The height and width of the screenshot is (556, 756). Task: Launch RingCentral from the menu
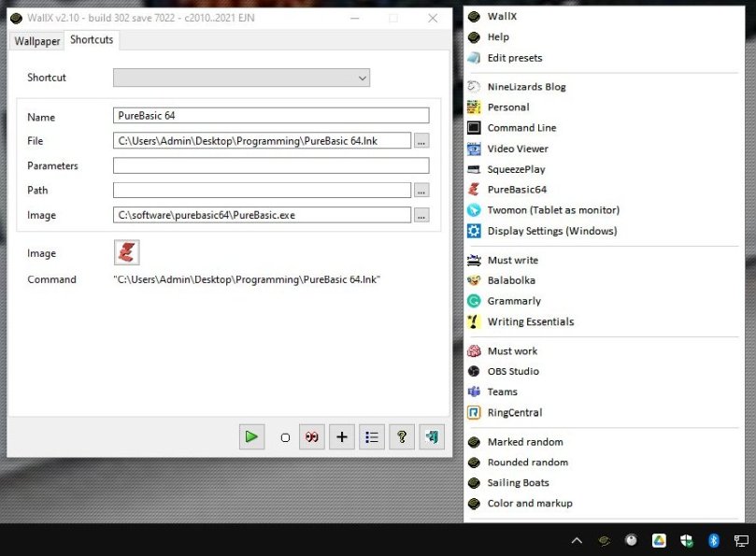pos(604,413)
